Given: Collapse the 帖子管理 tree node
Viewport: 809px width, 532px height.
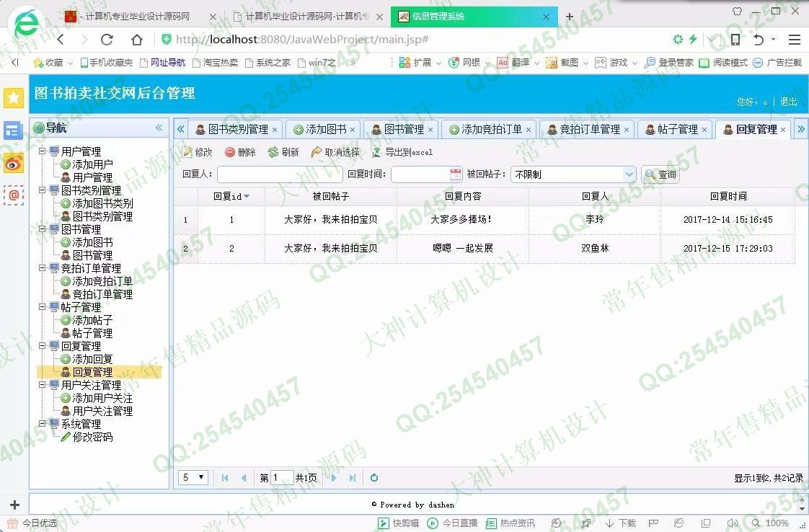Looking at the screenshot, I should point(43,307).
